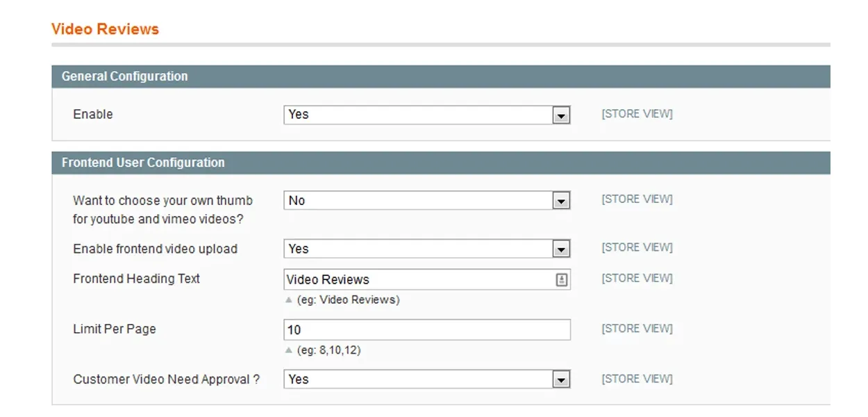Click the Enable field label
The image size is (868, 417).
[x=93, y=115]
